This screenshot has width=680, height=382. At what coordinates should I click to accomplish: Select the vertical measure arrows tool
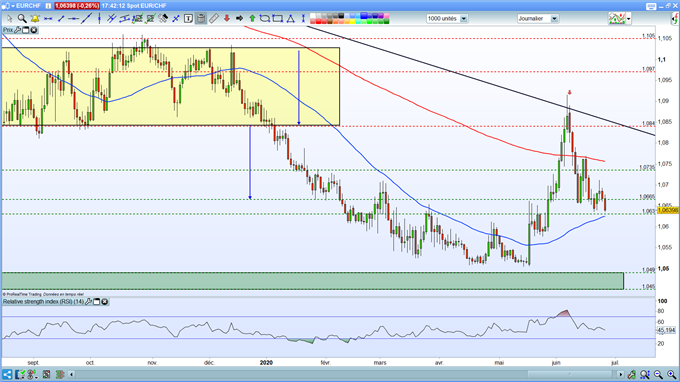pos(303,18)
